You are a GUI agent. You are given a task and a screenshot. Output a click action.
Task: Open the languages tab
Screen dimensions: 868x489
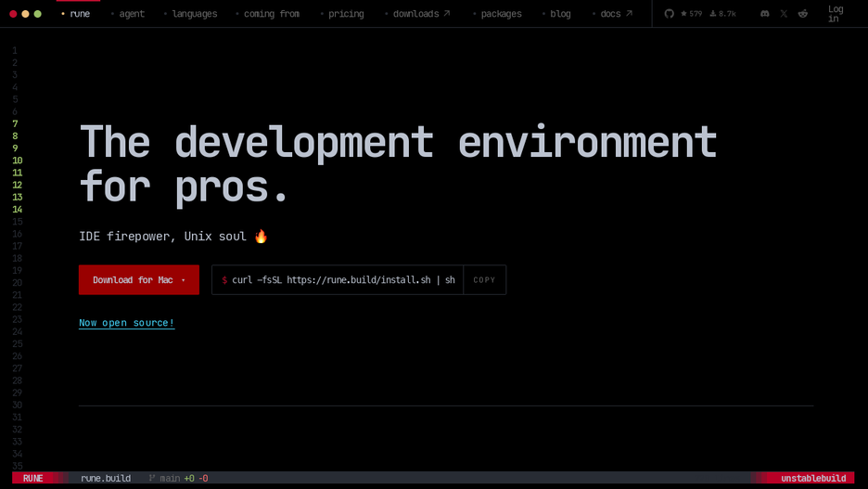190,14
